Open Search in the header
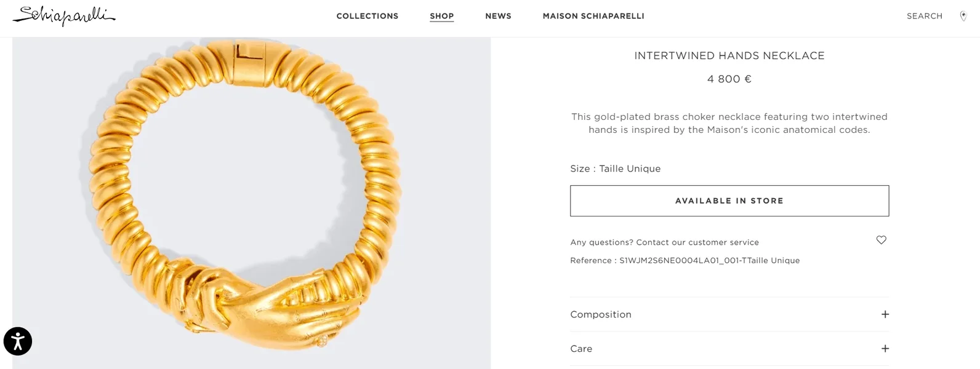The width and height of the screenshot is (980, 369). coord(925,16)
